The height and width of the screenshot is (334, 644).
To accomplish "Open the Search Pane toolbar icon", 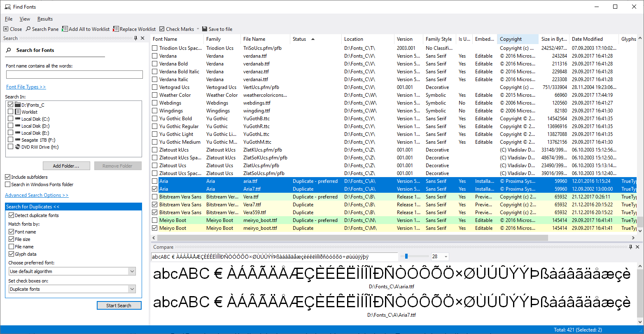I will point(28,29).
